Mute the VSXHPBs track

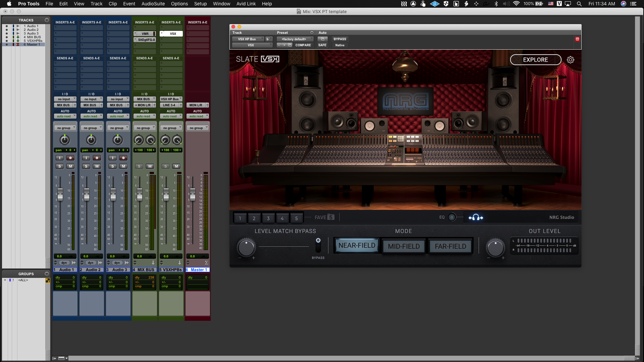coord(176,166)
